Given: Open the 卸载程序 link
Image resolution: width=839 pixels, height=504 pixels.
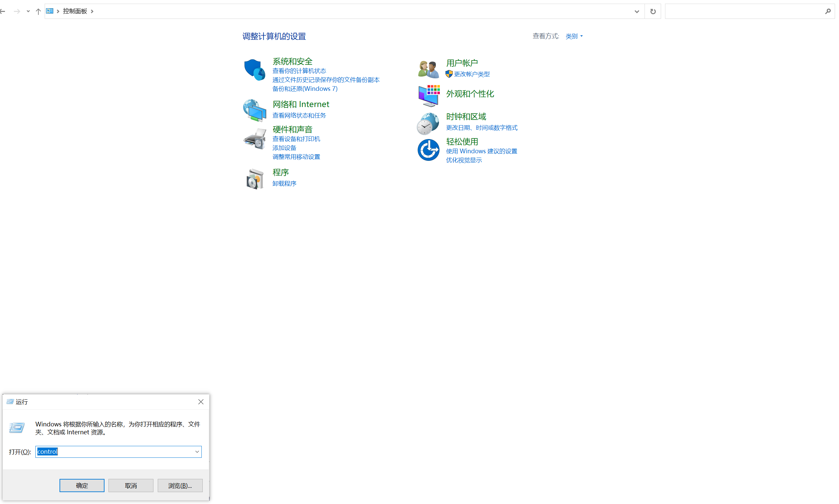Looking at the screenshot, I should pyautogui.click(x=284, y=183).
